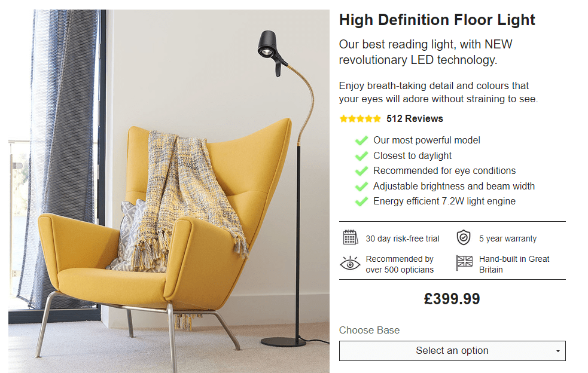Click the green checkmark beside 'Our most powerful model'
The height and width of the screenshot is (373, 588).
(x=361, y=140)
